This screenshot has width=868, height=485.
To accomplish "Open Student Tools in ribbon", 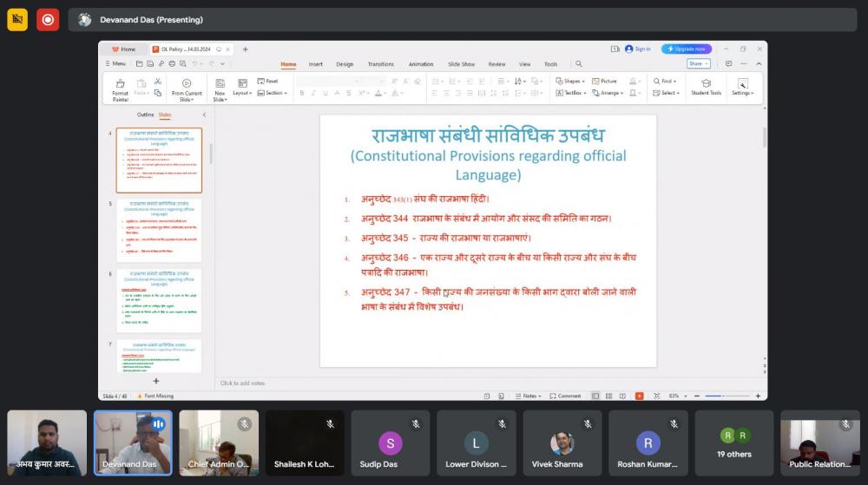I will tap(706, 87).
